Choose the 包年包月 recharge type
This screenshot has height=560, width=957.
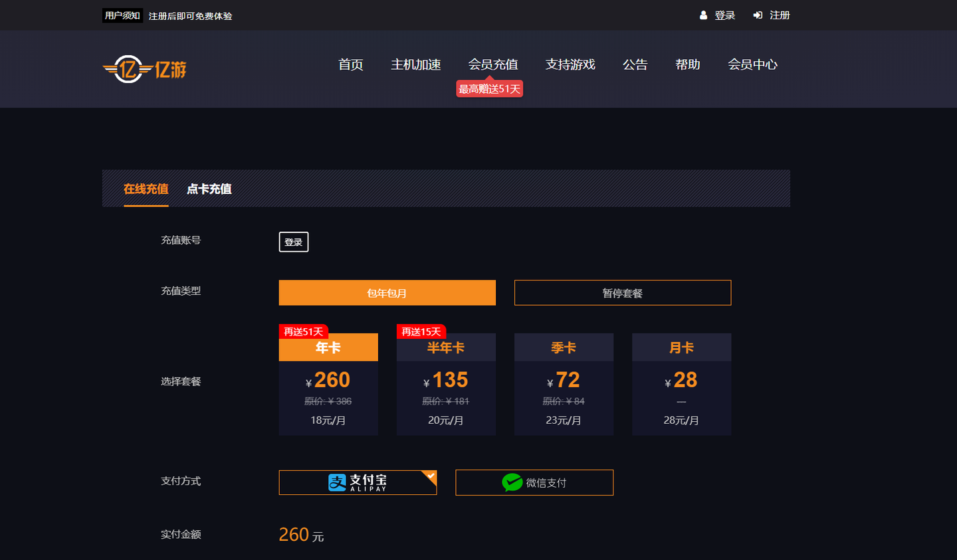[x=387, y=293]
